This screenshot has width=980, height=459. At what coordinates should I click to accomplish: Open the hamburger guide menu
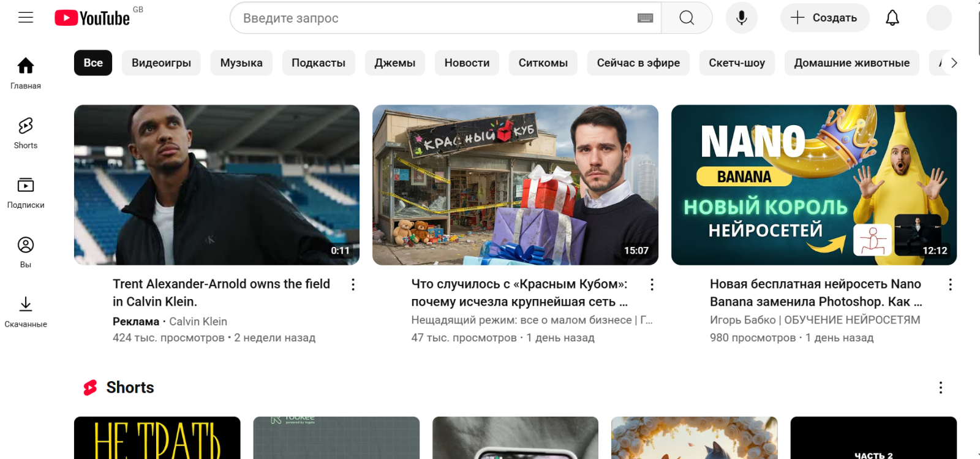[26, 18]
